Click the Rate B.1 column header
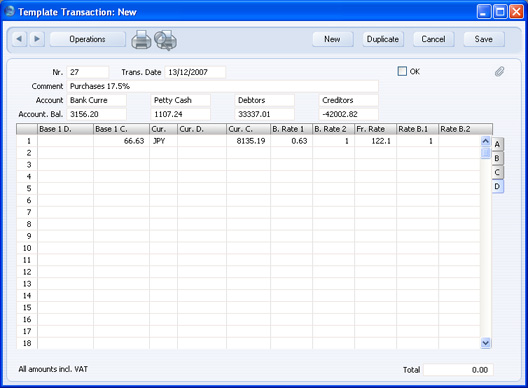The width and height of the screenshot is (528, 388). click(x=418, y=129)
